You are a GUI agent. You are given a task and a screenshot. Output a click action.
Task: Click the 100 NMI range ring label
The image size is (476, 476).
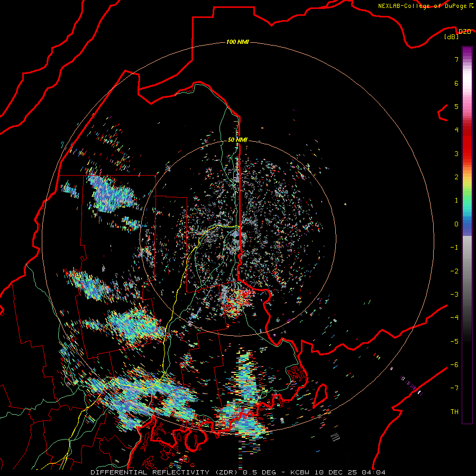237,42
